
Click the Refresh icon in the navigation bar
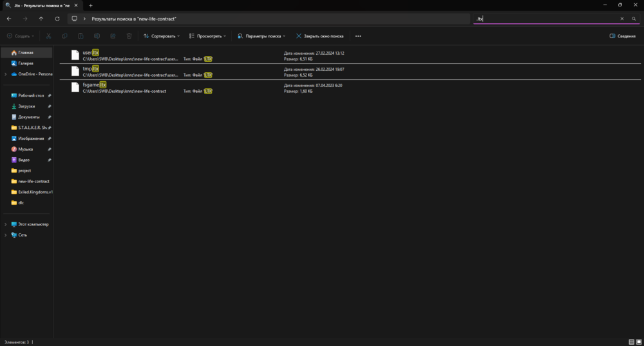tap(57, 19)
